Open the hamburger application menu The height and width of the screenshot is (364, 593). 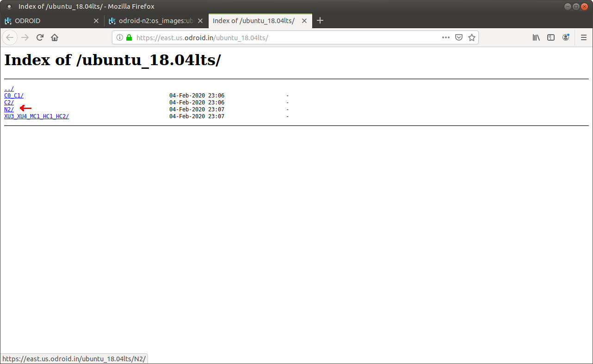click(584, 38)
